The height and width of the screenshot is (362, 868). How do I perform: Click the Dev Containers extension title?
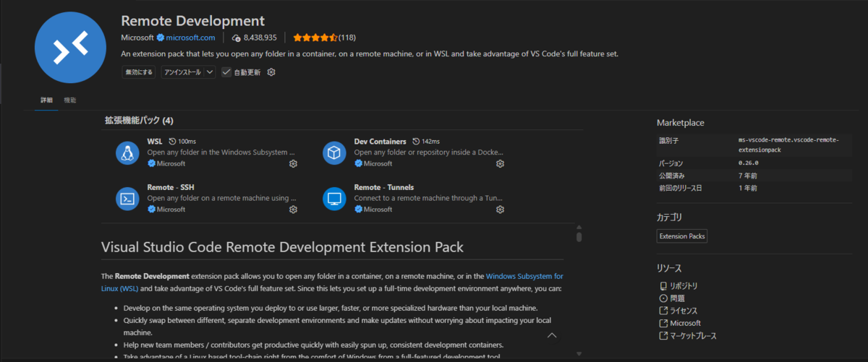click(380, 142)
